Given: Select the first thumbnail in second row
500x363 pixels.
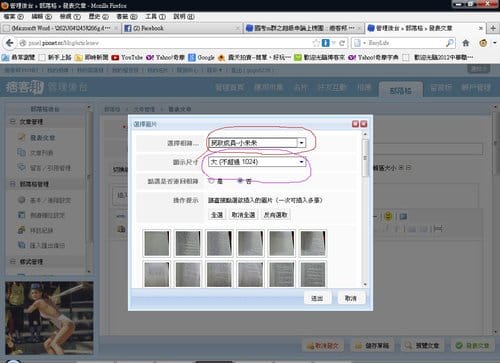Looking at the screenshot, I should click(x=157, y=274).
